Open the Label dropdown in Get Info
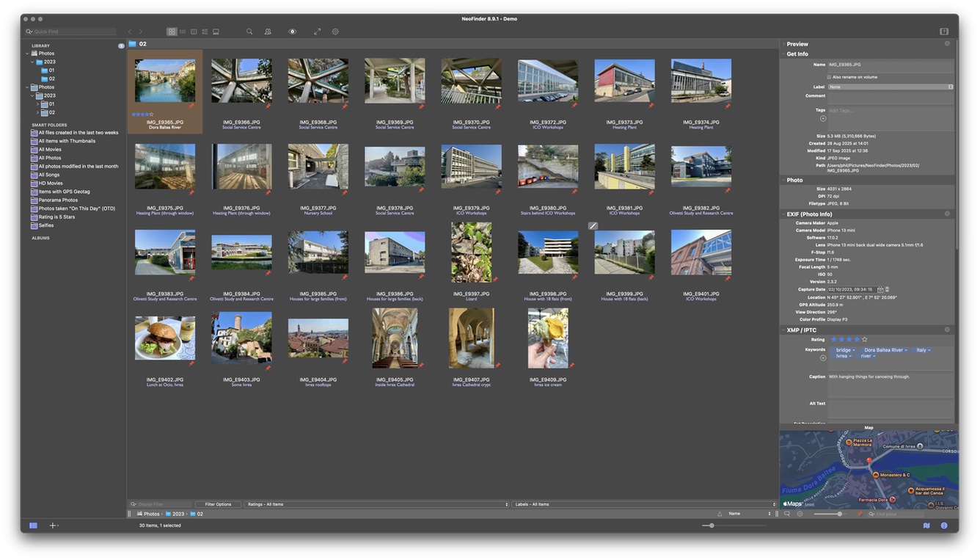Screen dimensions: 980x560 (x=891, y=87)
